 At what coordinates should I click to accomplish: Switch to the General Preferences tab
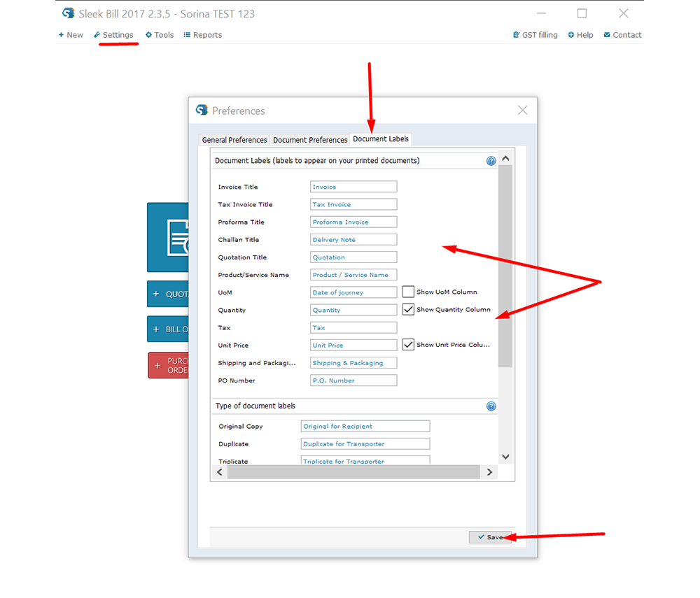234,140
